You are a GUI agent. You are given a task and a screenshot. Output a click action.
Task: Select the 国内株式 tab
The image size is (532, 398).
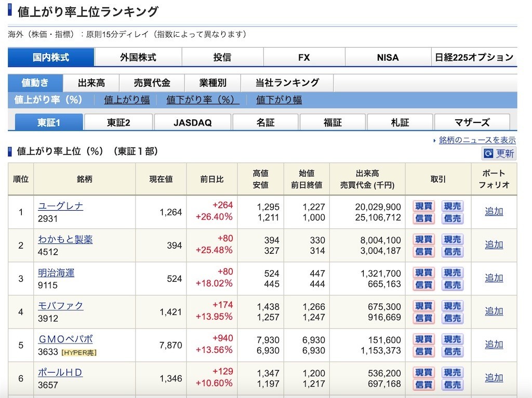tap(51, 57)
